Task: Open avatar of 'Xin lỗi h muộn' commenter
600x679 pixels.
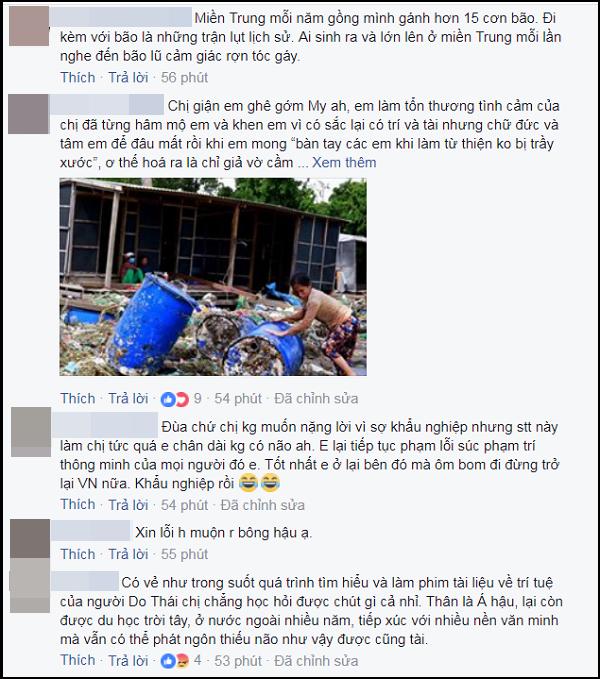Action: tap(30, 538)
